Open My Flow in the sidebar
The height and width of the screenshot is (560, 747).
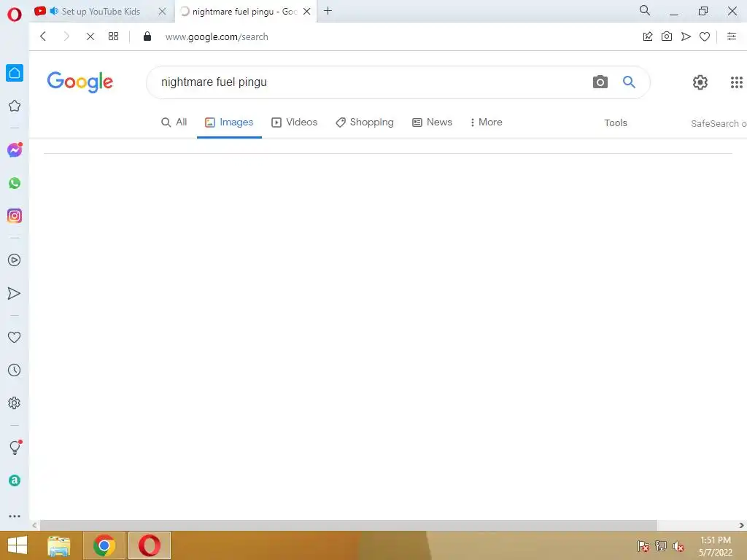coord(15,293)
